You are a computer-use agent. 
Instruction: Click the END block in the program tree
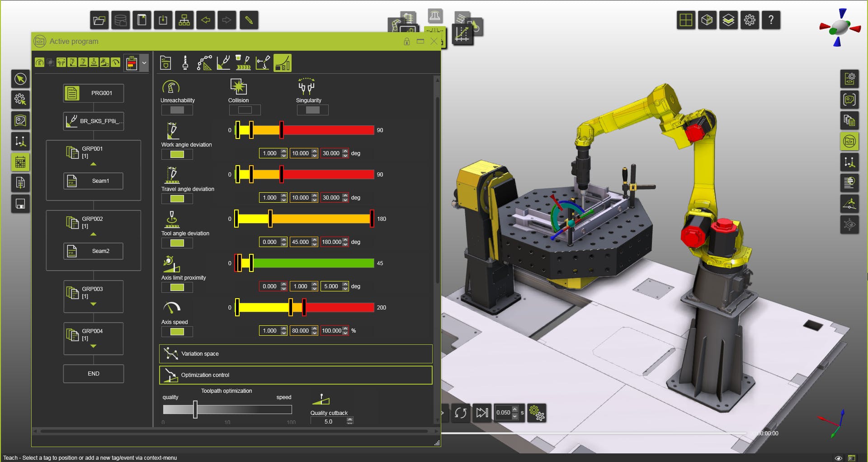click(x=93, y=373)
